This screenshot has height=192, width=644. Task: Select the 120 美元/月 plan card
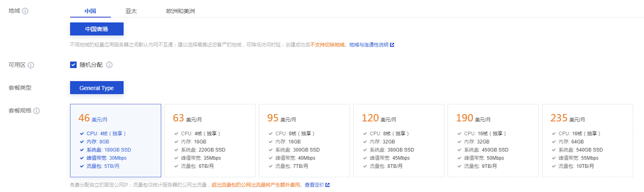point(399,140)
